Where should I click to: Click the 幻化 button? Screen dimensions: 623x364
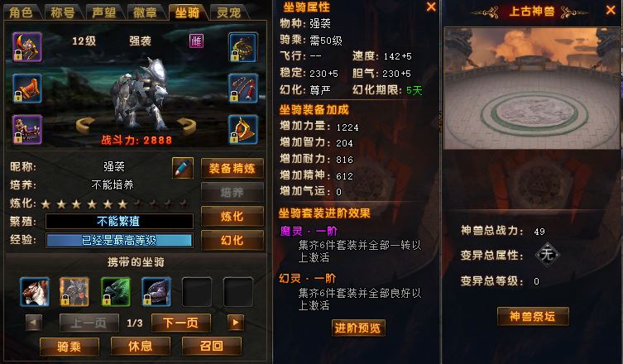coord(232,241)
